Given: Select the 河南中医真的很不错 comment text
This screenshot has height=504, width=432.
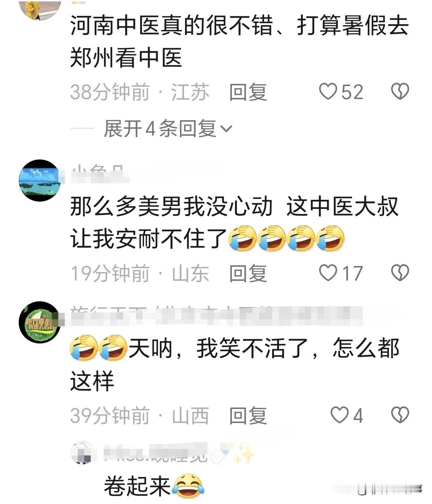Looking at the screenshot, I should tap(239, 42).
